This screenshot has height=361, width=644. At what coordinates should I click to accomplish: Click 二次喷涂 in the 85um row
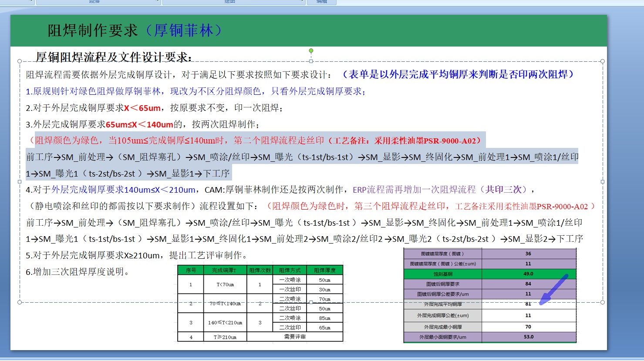click(290, 318)
